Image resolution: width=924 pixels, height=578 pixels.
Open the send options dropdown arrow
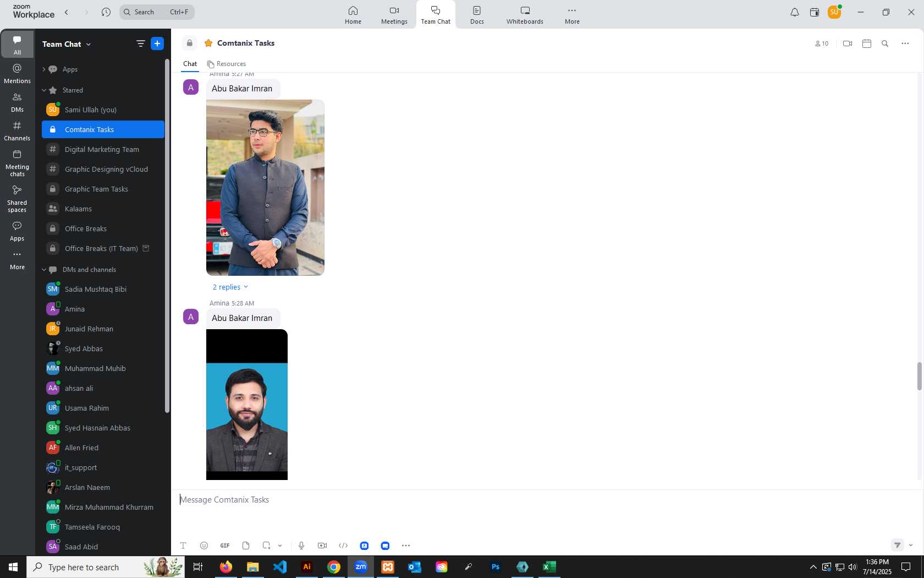pyautogui.click(x=911, y=546)
